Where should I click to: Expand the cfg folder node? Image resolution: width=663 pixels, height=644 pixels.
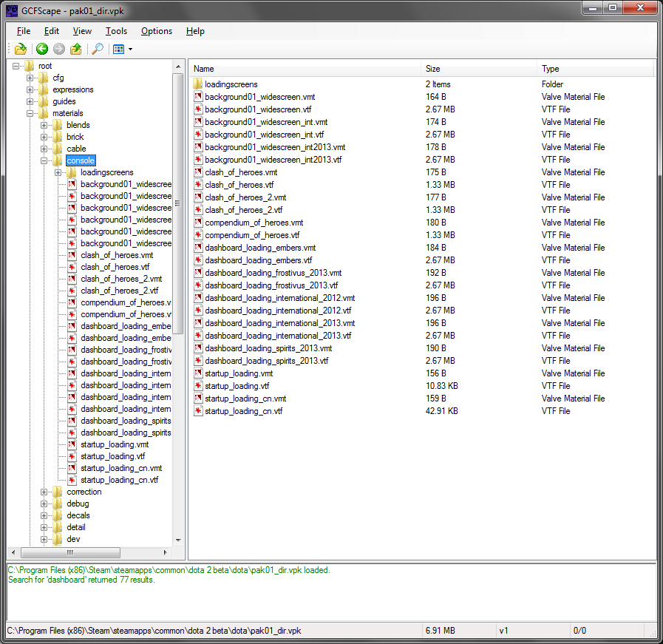tap(30, 78)
